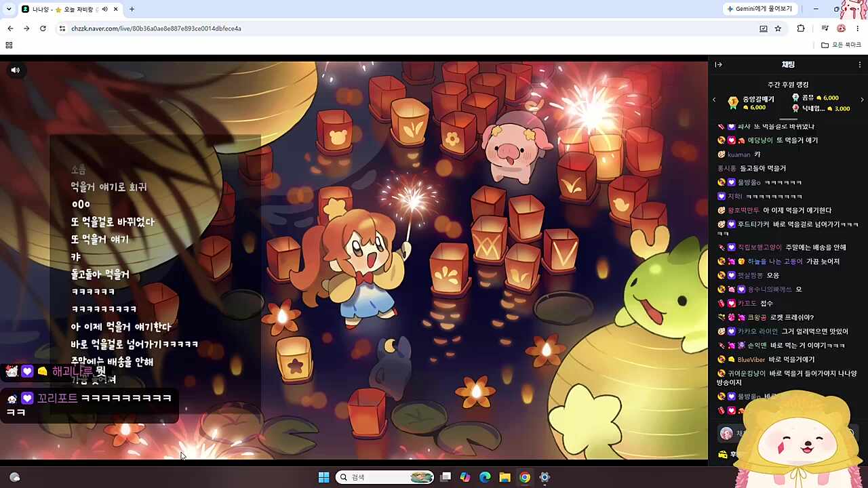Screen dimensions: 868x488
Task: Select the 나나양 chzzk tab
Action: tap(61, 9)
